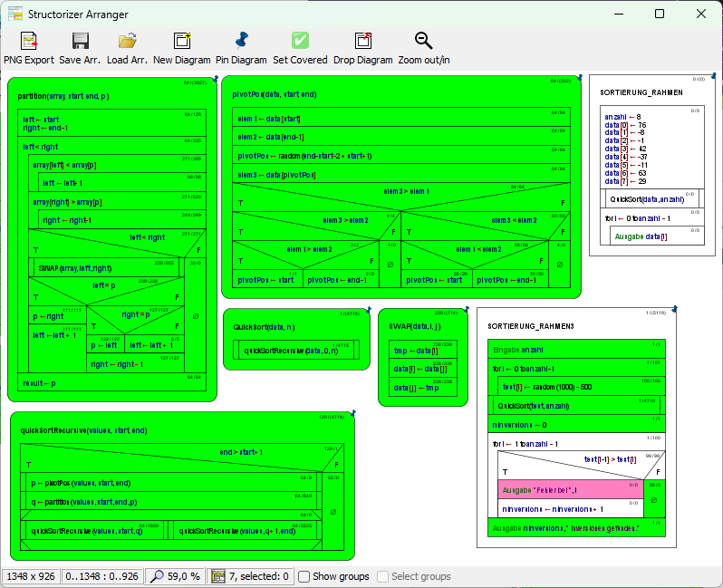Viewport: 723px width, 588px height.
Task: Select the partition(array, start, end, p) diagram header
Action: 63,96
